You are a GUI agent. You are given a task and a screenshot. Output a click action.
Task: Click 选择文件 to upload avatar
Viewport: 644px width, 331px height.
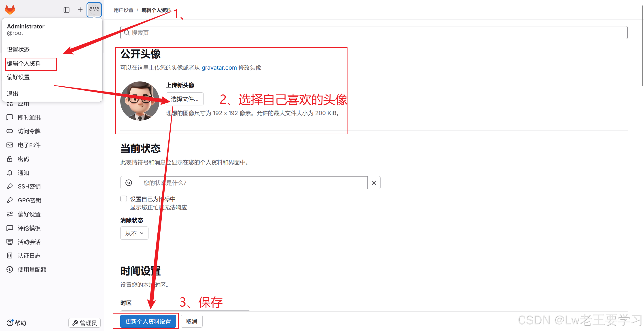185,99
